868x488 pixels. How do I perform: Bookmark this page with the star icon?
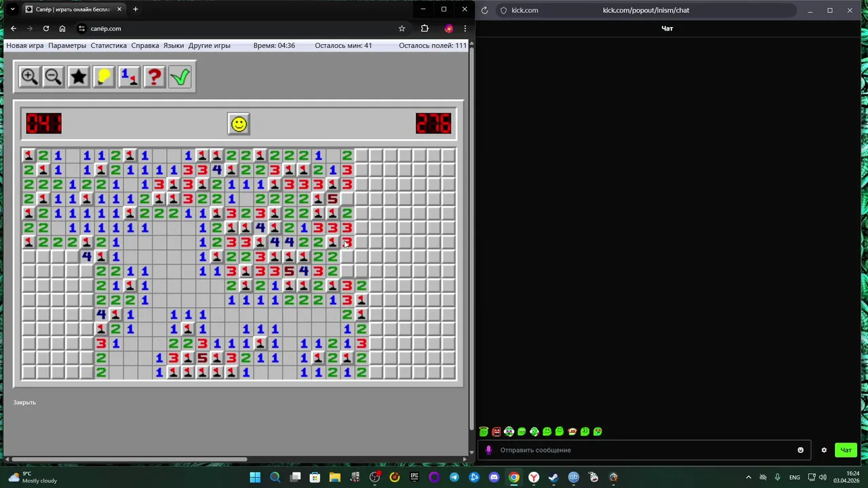(401, 28)
